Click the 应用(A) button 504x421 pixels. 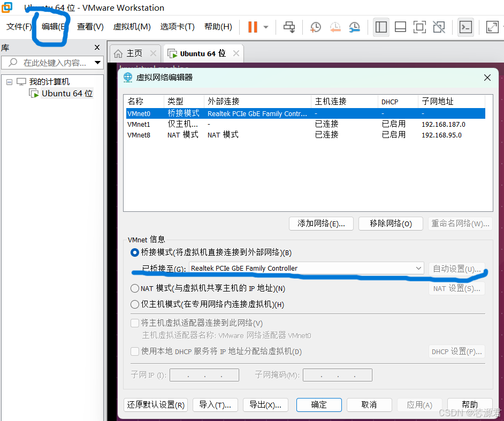419,405
